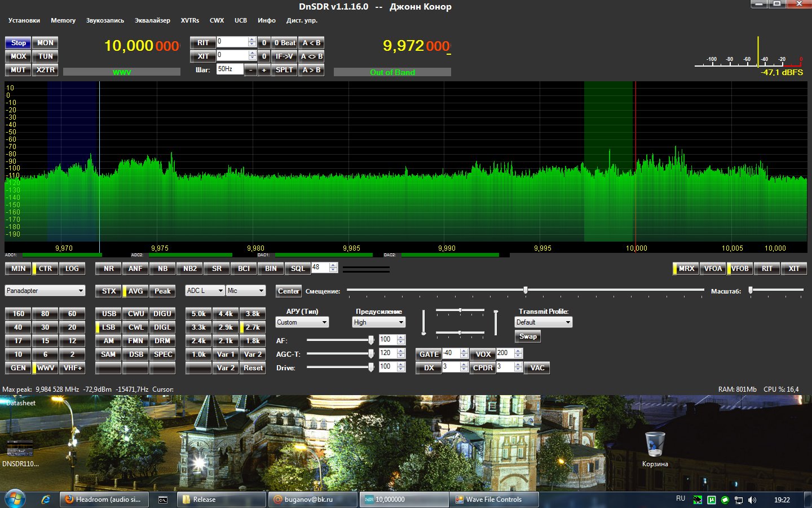Toggle the NR noise reduction button
Viewport: 812px width, 508px height.
point(108,269)
